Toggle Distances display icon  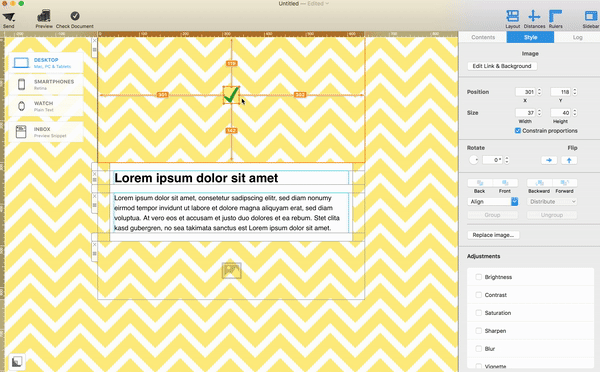coord(534,16)
